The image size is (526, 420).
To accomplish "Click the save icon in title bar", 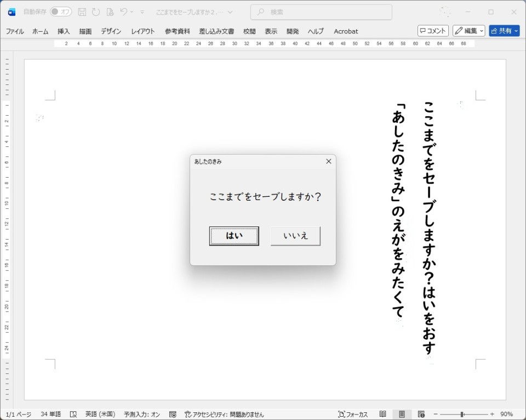I will [82, 12].
